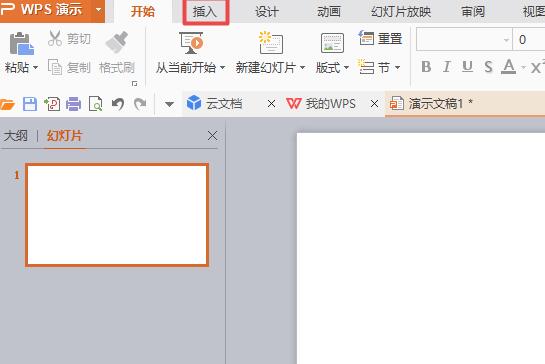The height and width of the screenshot is (364, 545).
Task: Close the 我的WPS tab
Action: click(x=374, y=104)
